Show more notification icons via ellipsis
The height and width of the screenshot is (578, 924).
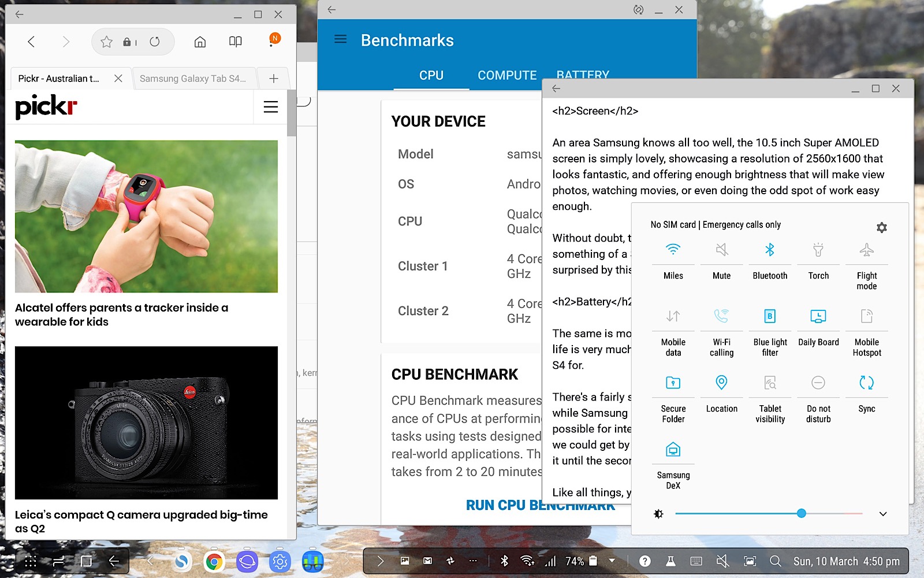tap(473, 561)
